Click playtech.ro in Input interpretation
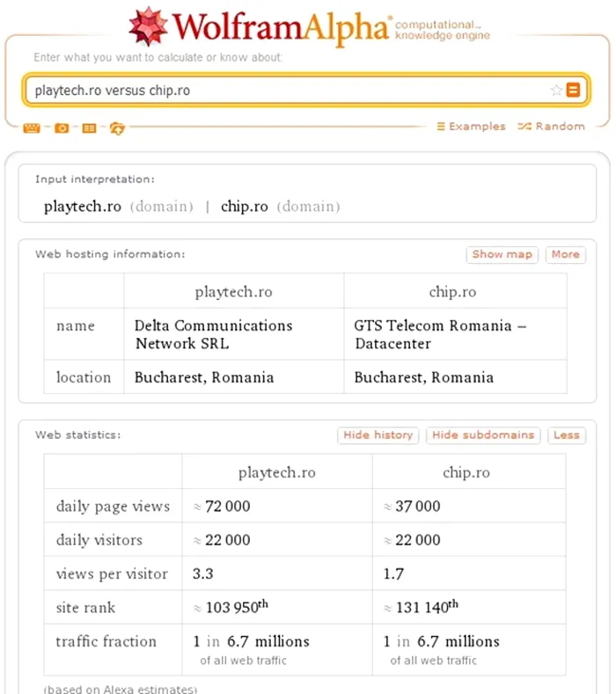This screenshot has height=694, width=616. (83, 207)
